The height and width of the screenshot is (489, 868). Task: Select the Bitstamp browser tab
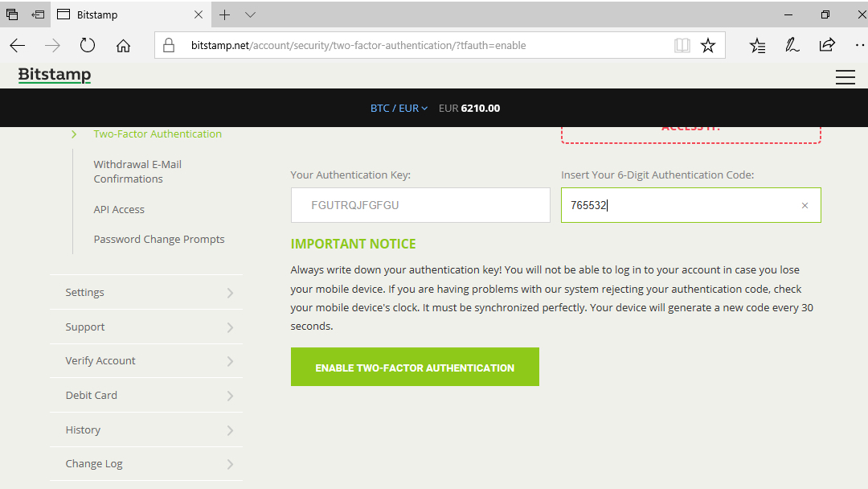[131, 15]
